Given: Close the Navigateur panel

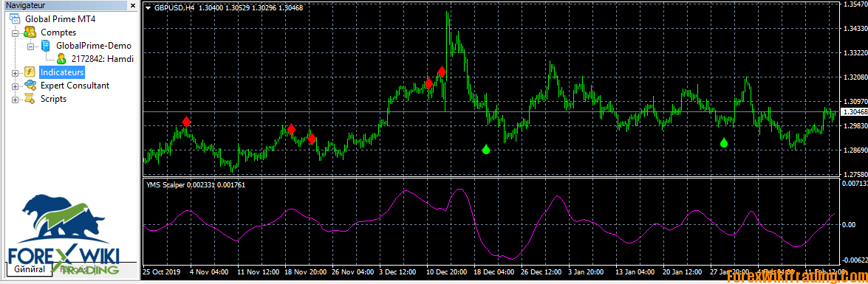Looking at the screenshot, I should pos(133,5).
